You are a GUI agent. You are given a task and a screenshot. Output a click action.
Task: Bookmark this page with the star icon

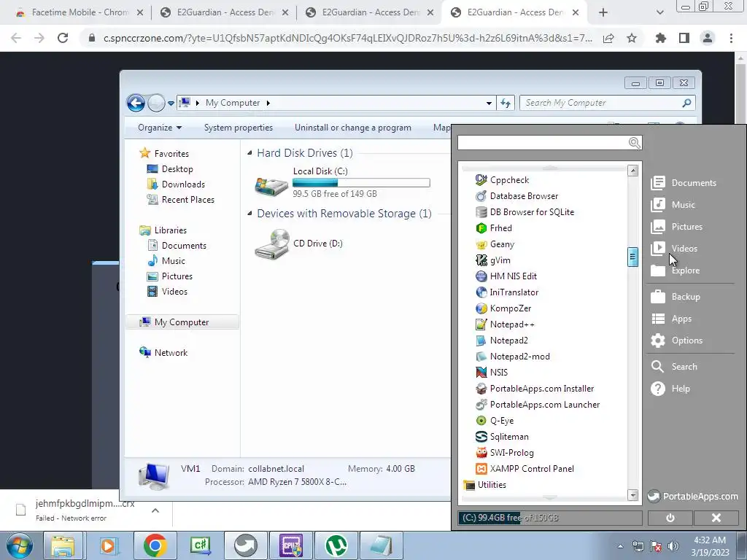[x=632, y=38]
